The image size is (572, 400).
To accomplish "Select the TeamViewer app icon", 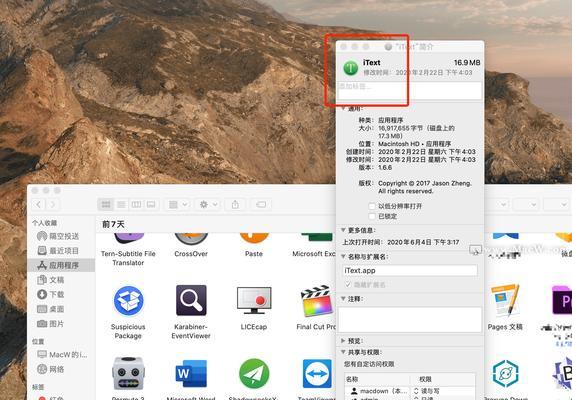I will [317, 374].
